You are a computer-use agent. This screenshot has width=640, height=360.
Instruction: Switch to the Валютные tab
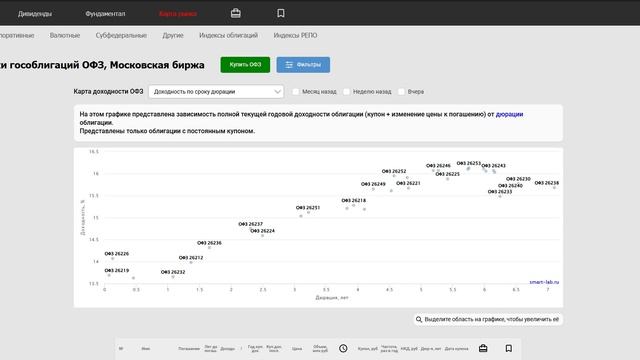[65, 36]
